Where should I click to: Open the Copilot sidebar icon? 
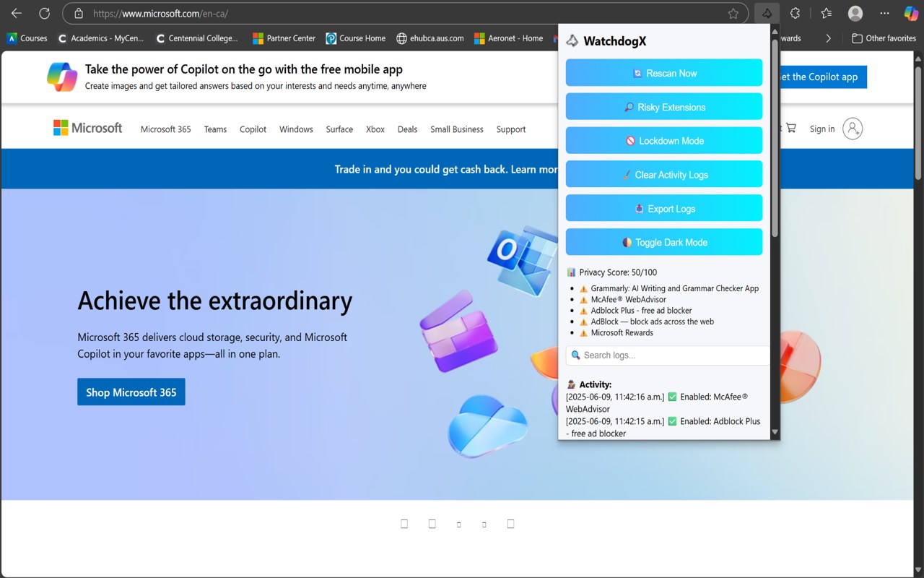point(911,13)
